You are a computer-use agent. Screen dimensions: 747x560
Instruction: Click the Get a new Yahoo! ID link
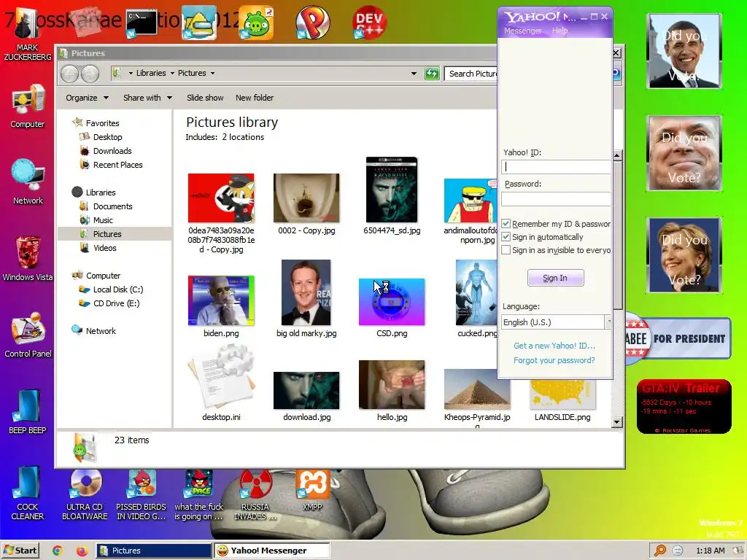pyautogui.click(x=554, y=346)
